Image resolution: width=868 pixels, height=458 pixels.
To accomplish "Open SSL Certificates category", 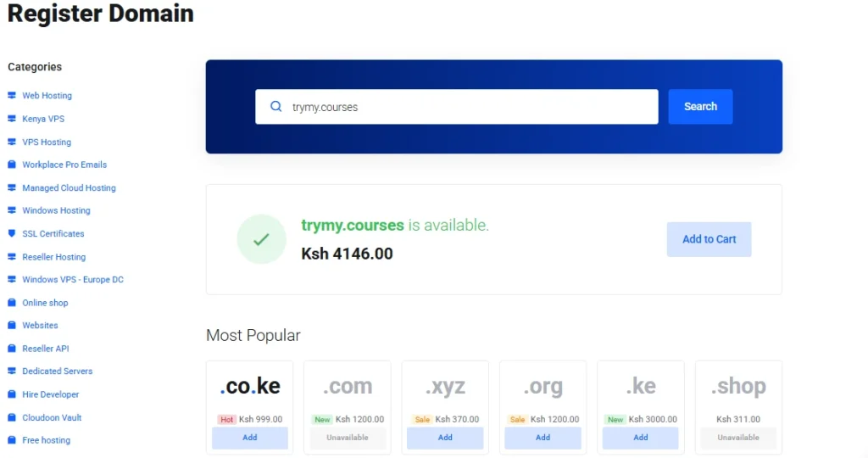I will (53, 234).
